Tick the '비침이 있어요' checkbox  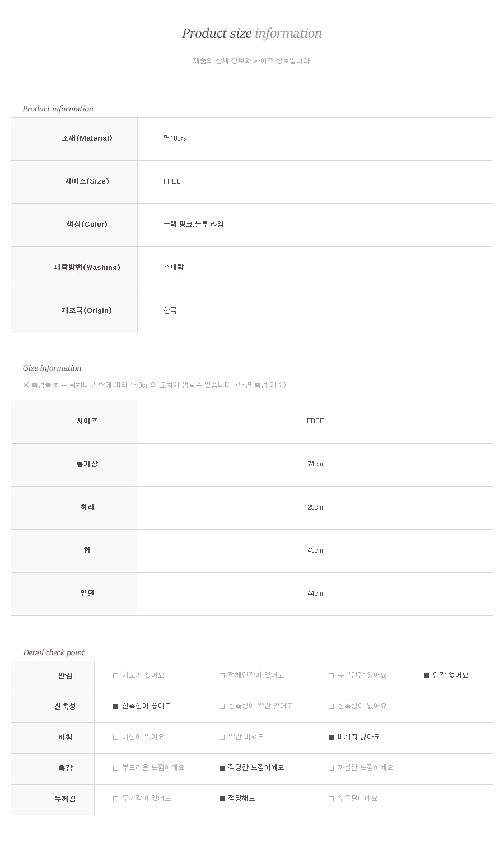pyautogui.click(x=116, y=738)
